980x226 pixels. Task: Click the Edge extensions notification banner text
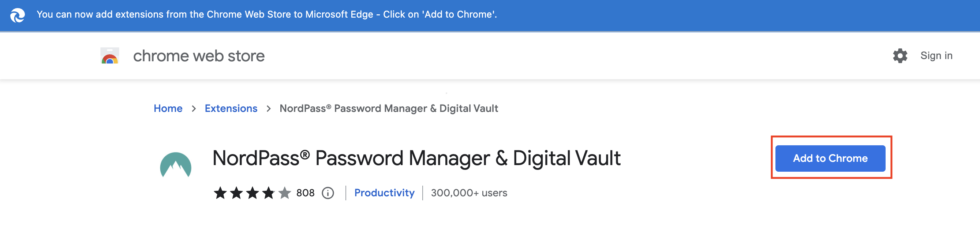267,14
